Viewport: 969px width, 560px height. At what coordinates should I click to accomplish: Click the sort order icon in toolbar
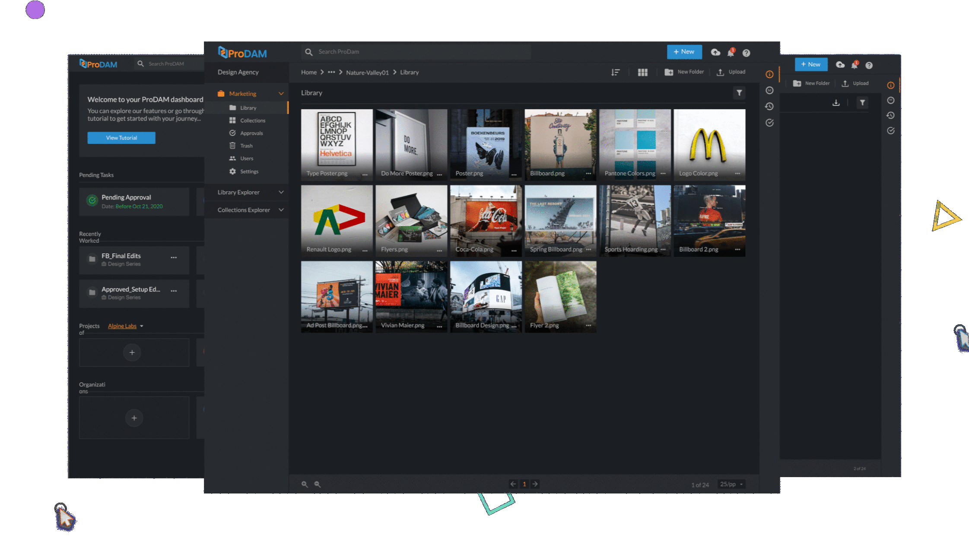pyautogui.click(x=616, y=72)
